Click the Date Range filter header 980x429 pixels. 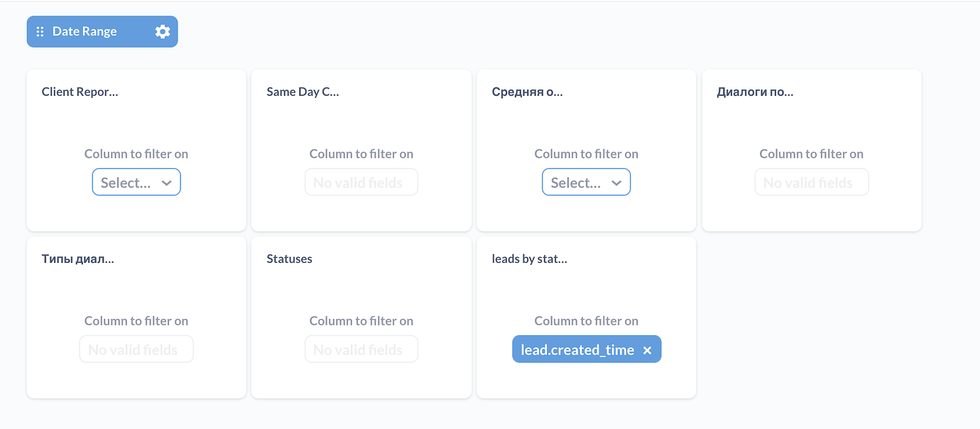click(x=85, y=31)
